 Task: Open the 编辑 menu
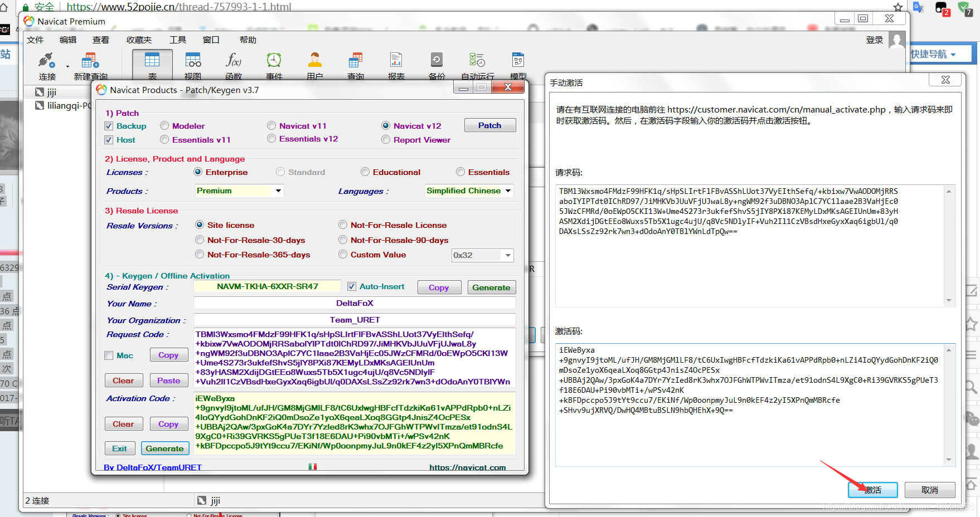68,40
